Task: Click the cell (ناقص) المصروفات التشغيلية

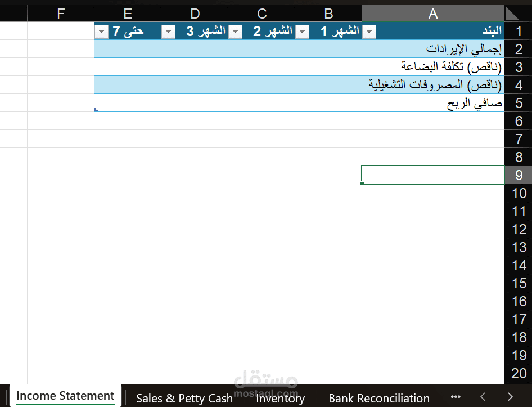Action: 433,85
